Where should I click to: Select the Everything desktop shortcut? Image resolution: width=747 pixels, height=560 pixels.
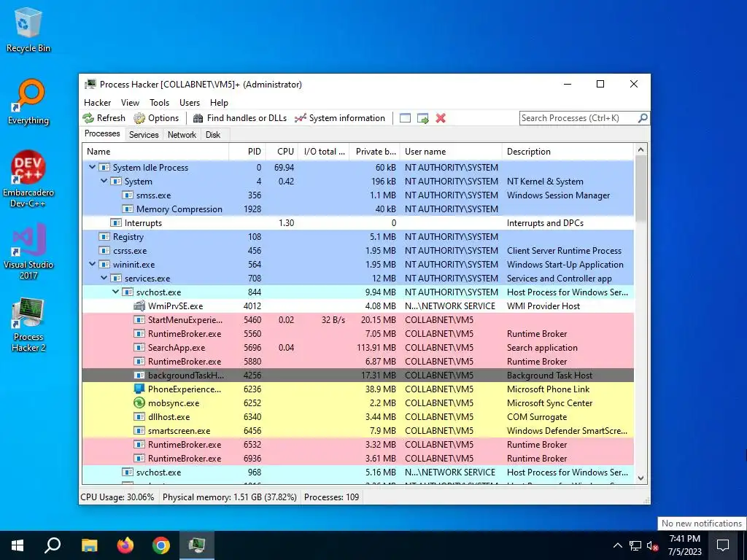pos(28,102)
